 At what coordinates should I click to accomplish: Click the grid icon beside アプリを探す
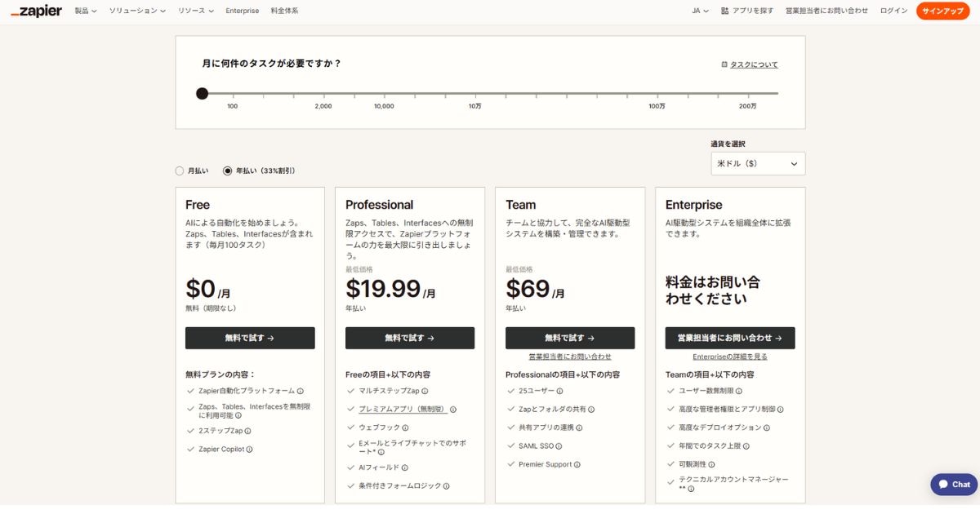724,11
